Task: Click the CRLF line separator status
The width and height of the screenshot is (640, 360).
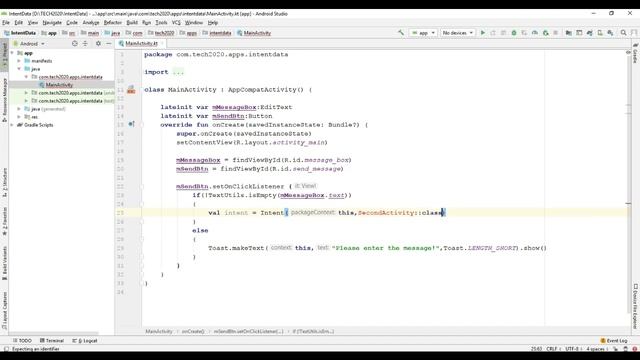Action: pyautogui.click(x=552, y=349)
